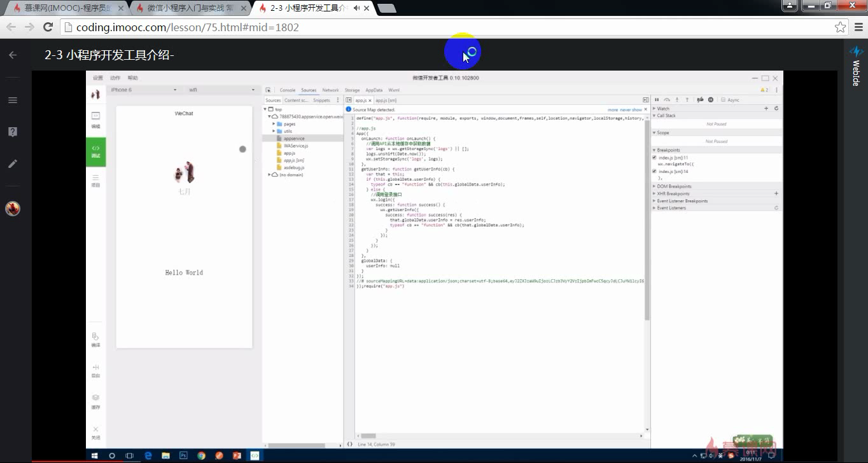Click the user avatar atop the devtool sidebar
The image size is (868, 463).
click(x=95, y=94)
